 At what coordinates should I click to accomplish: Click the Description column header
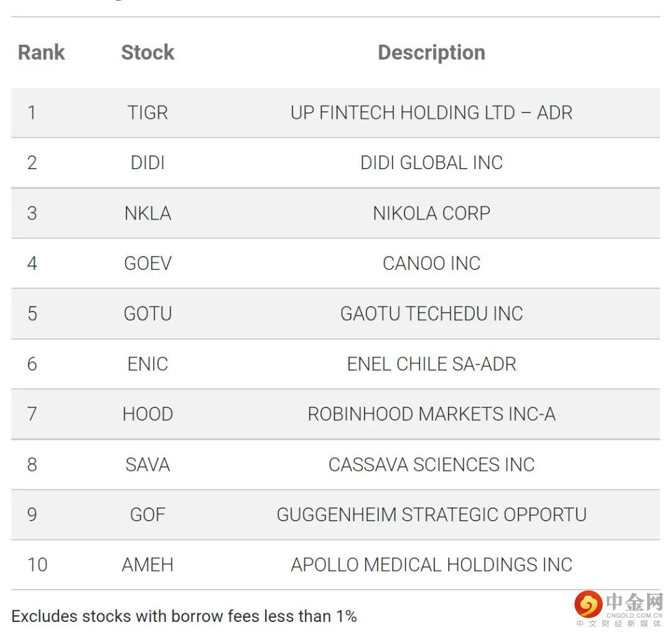[431, 52]
